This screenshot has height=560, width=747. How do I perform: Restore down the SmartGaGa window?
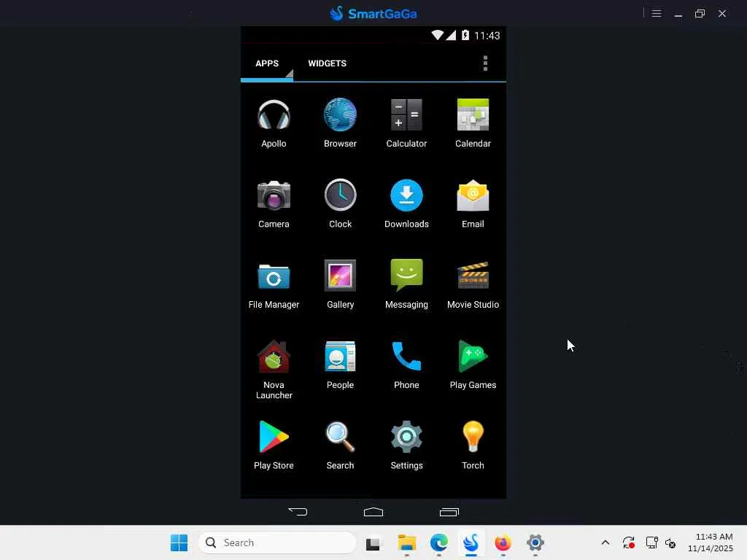click(700, 13)
